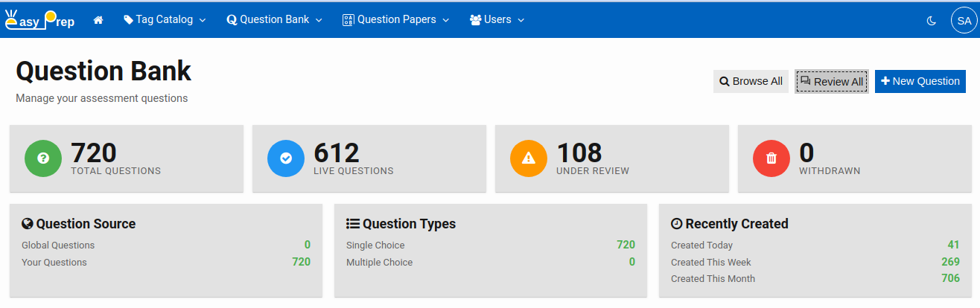The width and height of the screenshot is (980, 308).
Task: Click the blue live questions checkmark icon
Action: point(286,158)
